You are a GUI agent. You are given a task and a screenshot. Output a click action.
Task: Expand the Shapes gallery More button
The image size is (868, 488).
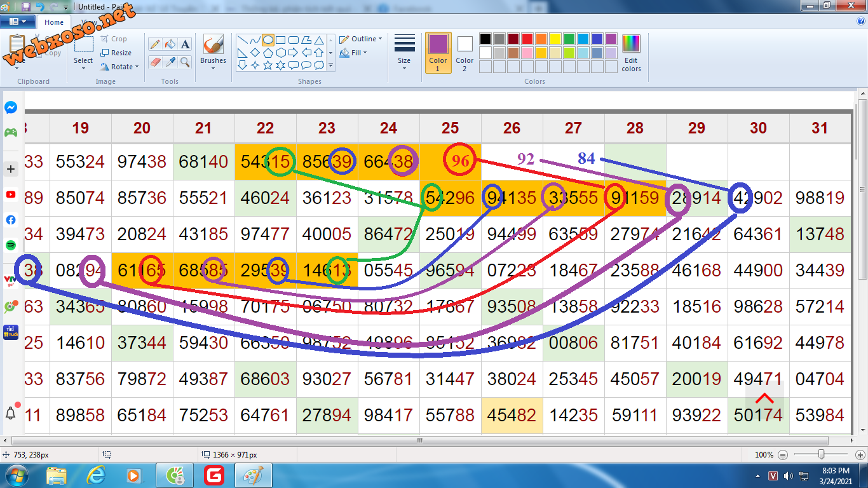330,65
